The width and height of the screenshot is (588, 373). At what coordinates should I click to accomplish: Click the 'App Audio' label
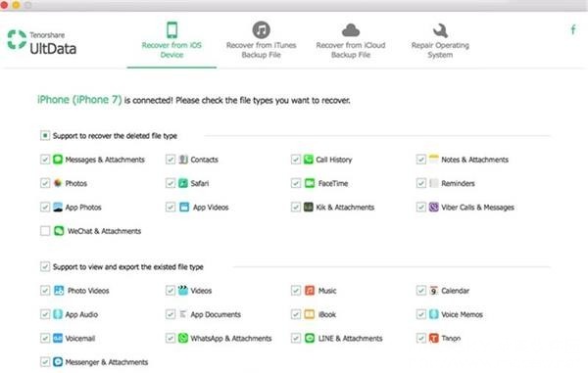pyautogui.click(x=81, y=314)
